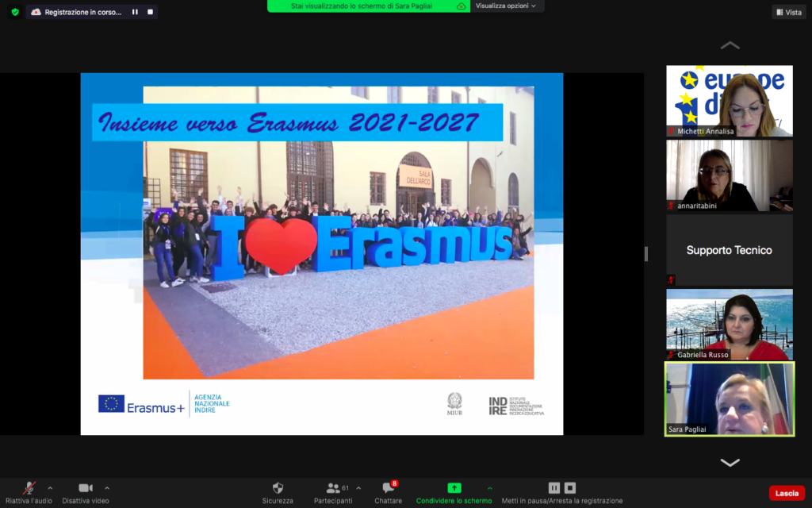Viewport: 812px width, 508px height.
Task: Click the shared slide image
Action: [x=322, y=253]
